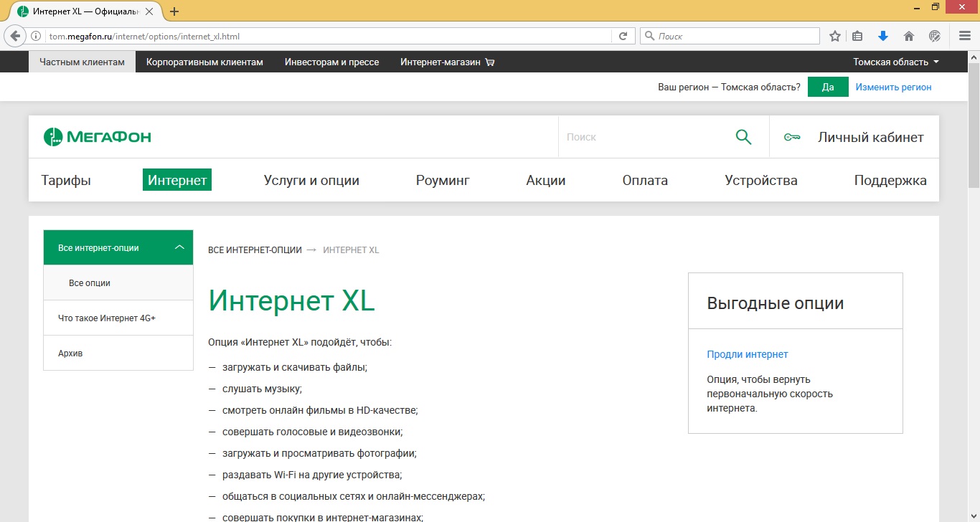Viewport: 980px width, 522px height.
Task: Open the downloads arrow in the toolbar
Action: point(883,36)
